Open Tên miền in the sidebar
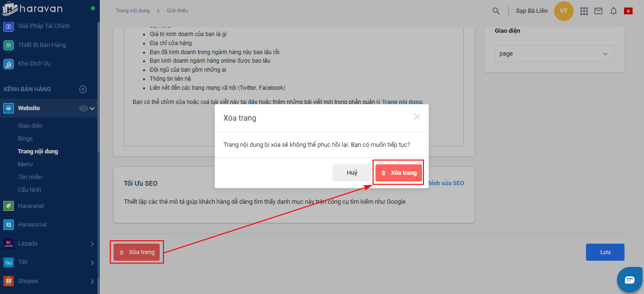Image resolution: width=644 pixels, height=294 pixels. pyautogui.click(x=30, y=177)
